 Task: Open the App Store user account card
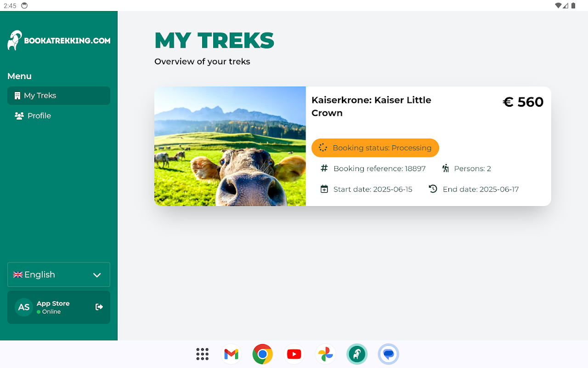[x=59, y=307]
